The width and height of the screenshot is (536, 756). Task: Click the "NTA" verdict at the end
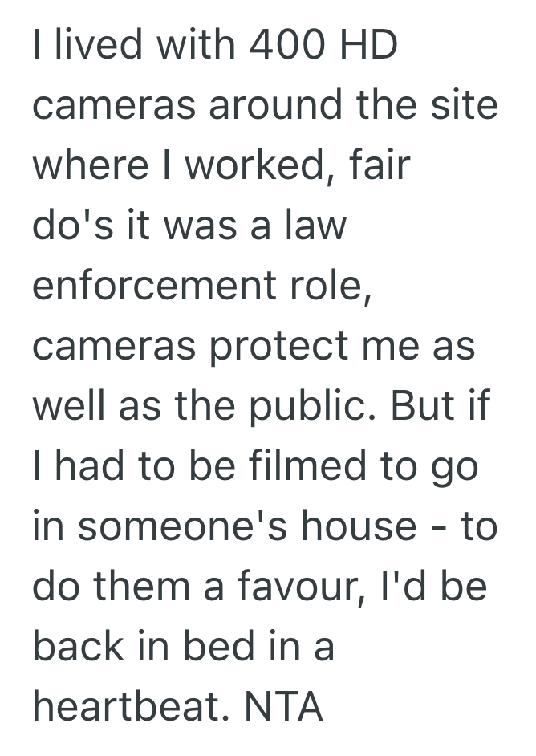[283, 708]
